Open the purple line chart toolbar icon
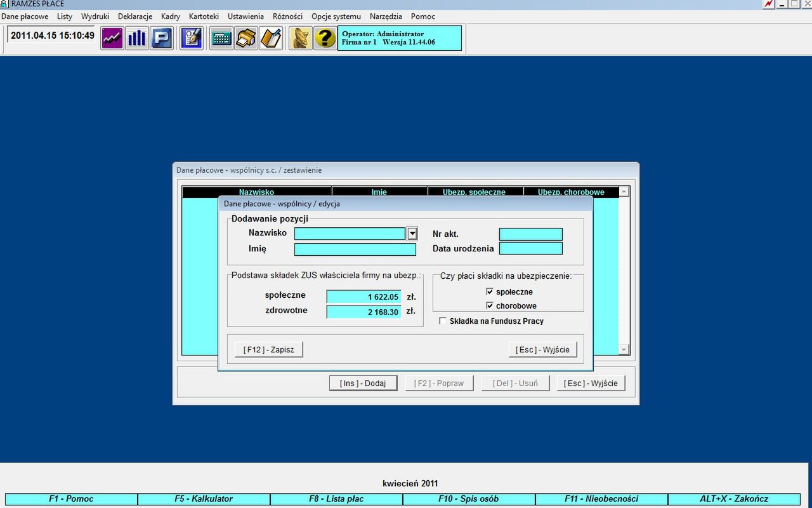This screenshot has height=508, width=812. pos(112,38)
